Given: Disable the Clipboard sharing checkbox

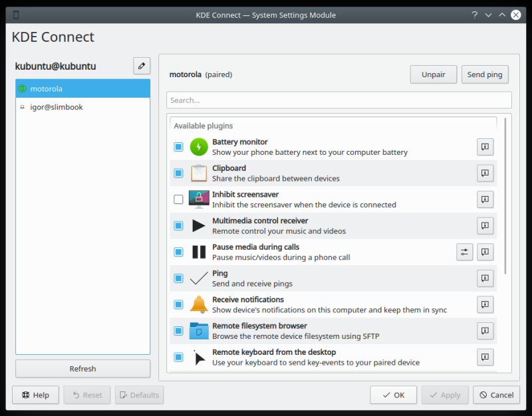Looking at the screenshot, I should tap(178, 173).
